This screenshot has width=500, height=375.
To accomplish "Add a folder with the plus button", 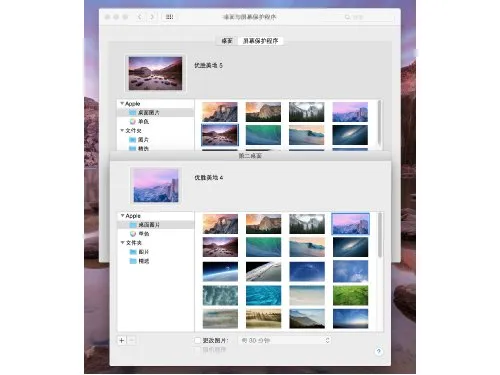I will pyautogui.click(x=122, y=340).
